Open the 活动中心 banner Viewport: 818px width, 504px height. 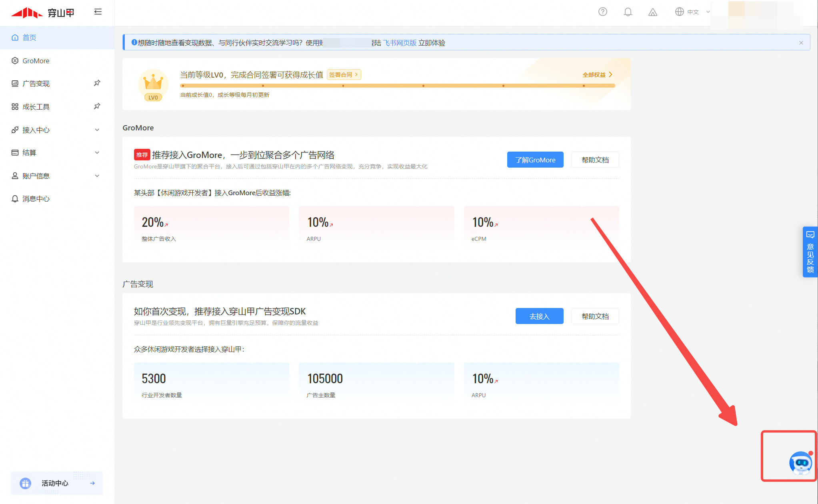click(x=57, y=483)
